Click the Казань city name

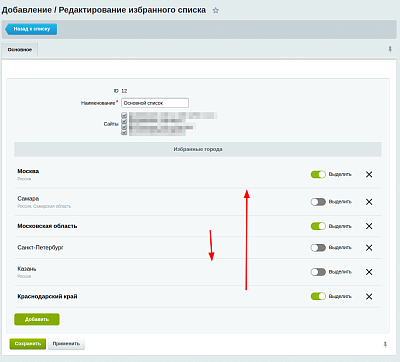(x=27, y=269)
